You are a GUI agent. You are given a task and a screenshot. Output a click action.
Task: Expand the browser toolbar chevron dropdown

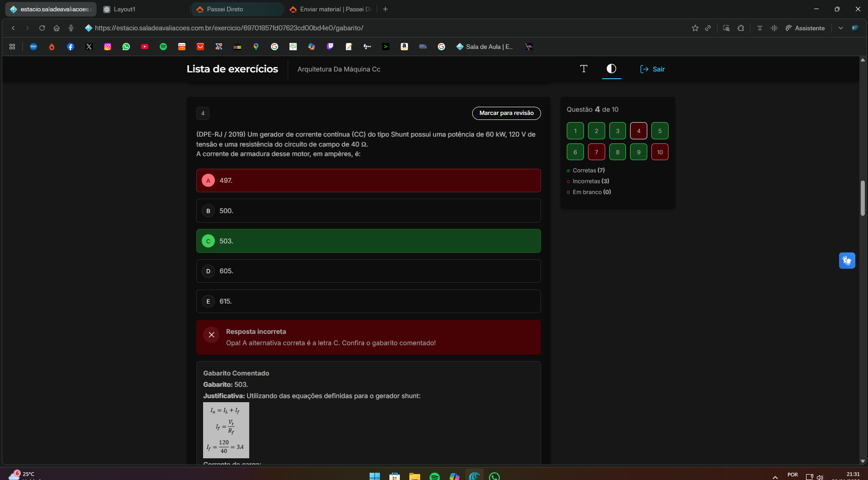click(840, 28)
